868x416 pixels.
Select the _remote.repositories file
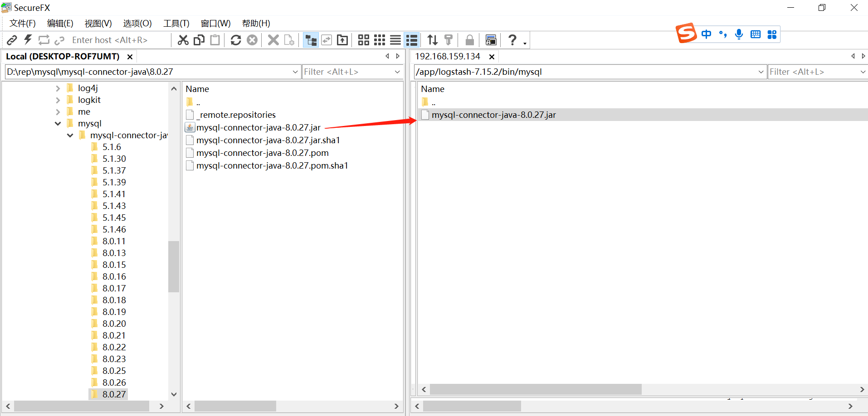click(236, 115)
